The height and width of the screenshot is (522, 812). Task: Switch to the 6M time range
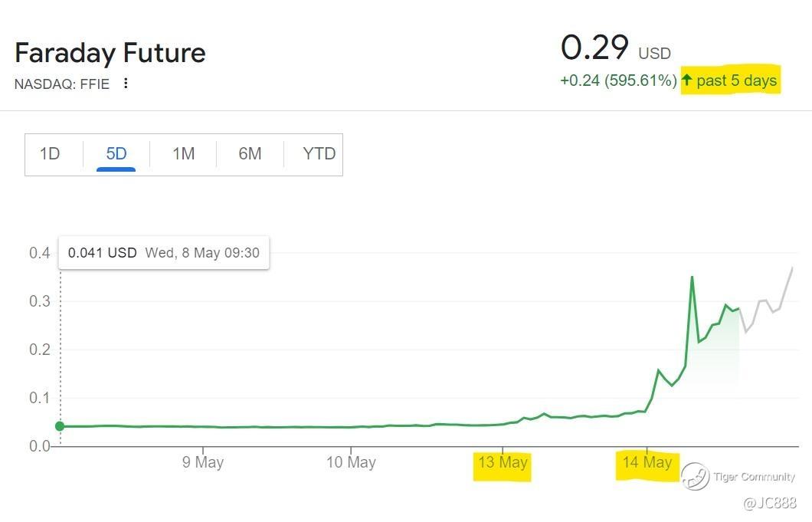tap(250, 154)
